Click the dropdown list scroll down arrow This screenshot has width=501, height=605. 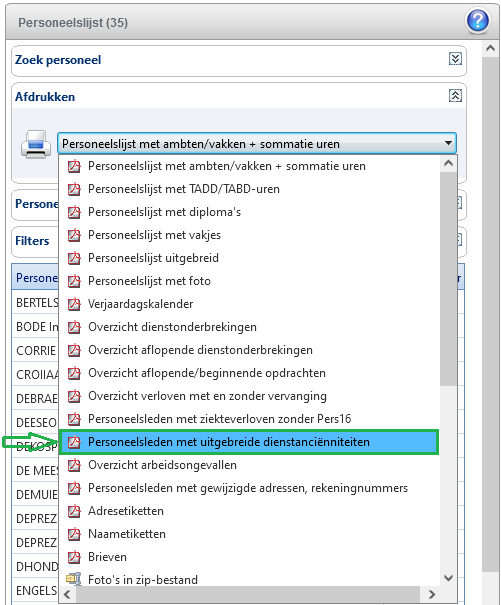448,578
